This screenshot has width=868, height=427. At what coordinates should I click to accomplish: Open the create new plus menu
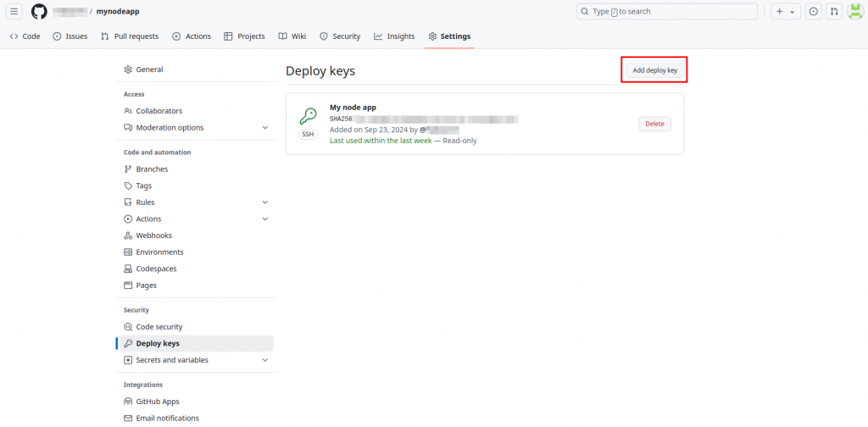785,12
